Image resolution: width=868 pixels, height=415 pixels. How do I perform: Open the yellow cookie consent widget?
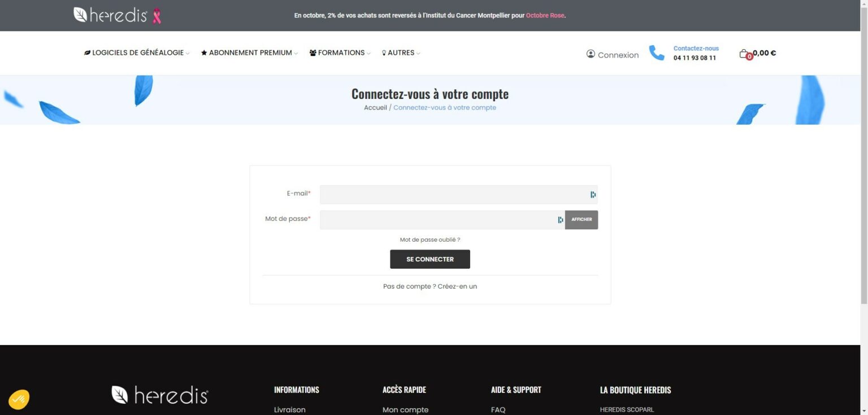[x=18, y=399]
